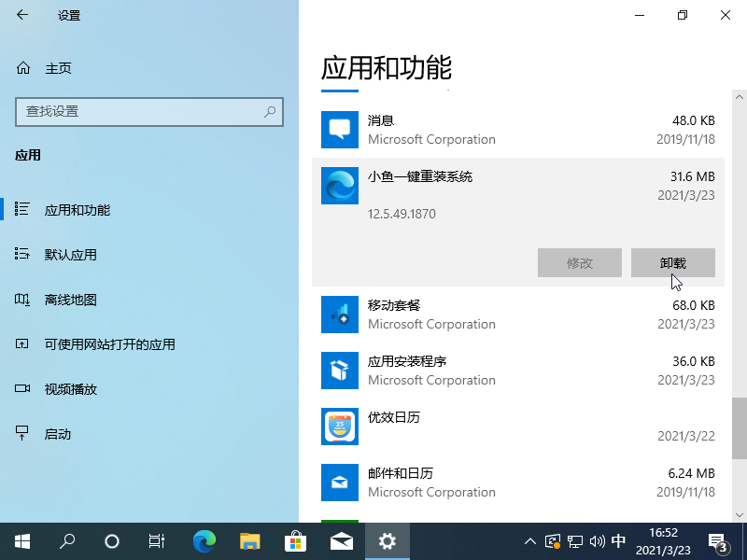Screen dimensions: 747x560
Task: Click the app list scrollbar thumb
Action: point(739,428)
